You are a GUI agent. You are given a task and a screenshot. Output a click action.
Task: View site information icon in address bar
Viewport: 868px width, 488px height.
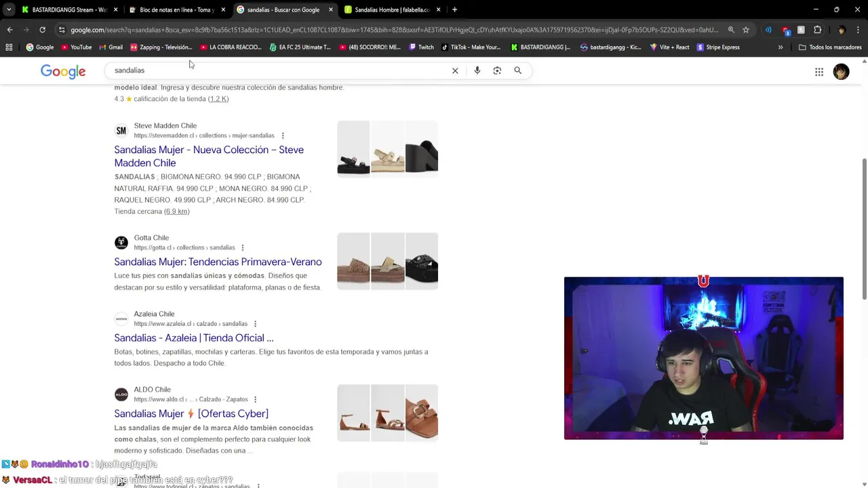(62, 30)
